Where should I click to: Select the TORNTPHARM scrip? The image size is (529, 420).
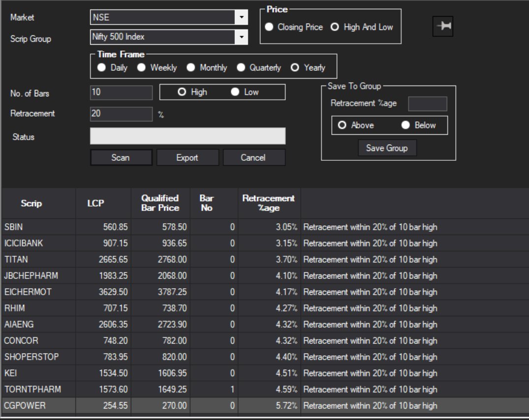(33, 390)
